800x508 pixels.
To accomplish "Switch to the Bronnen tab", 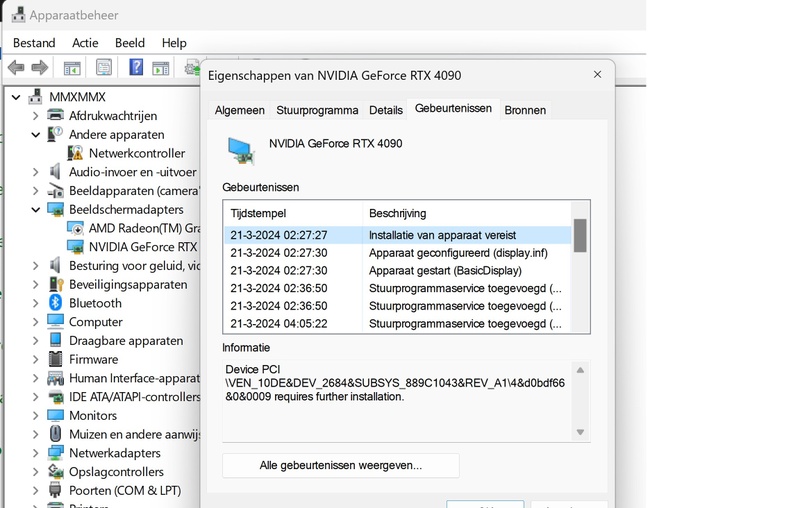I will [x=525, y=110].
